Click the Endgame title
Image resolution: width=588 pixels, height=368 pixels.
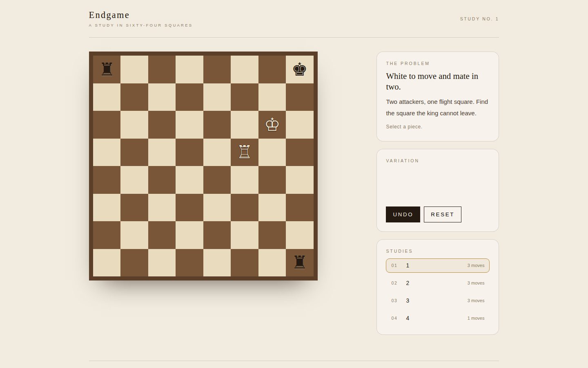pos(109,15)
